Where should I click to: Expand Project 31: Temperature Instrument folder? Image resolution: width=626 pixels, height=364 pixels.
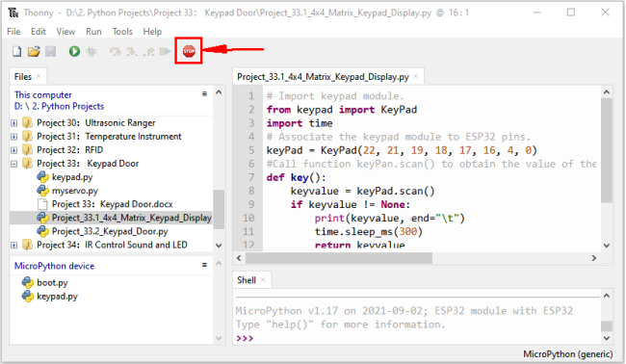14,137
